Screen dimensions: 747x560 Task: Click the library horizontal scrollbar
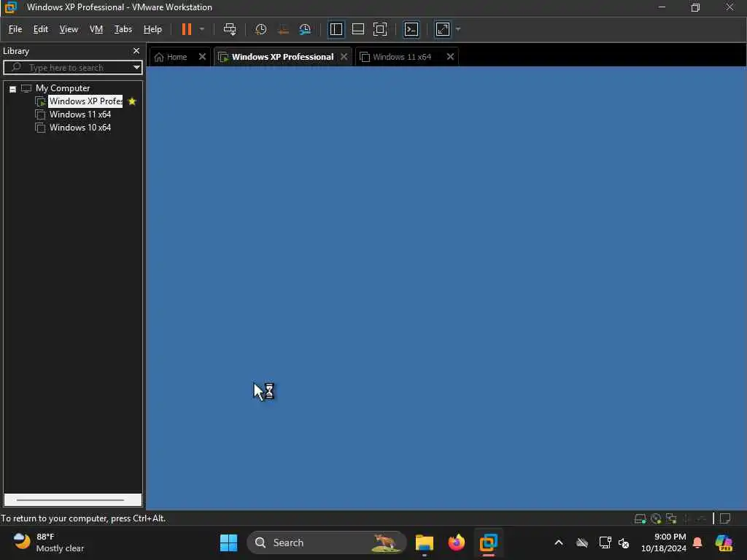(71, 500)
